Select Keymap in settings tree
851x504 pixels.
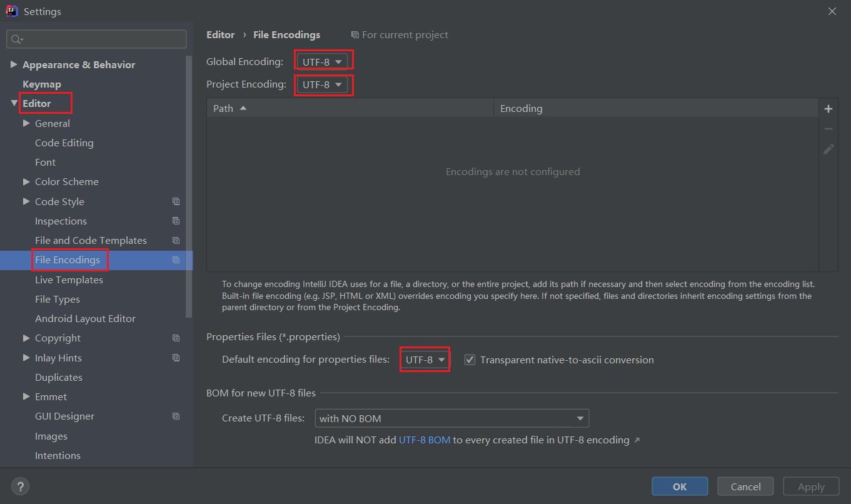[42, 84]
